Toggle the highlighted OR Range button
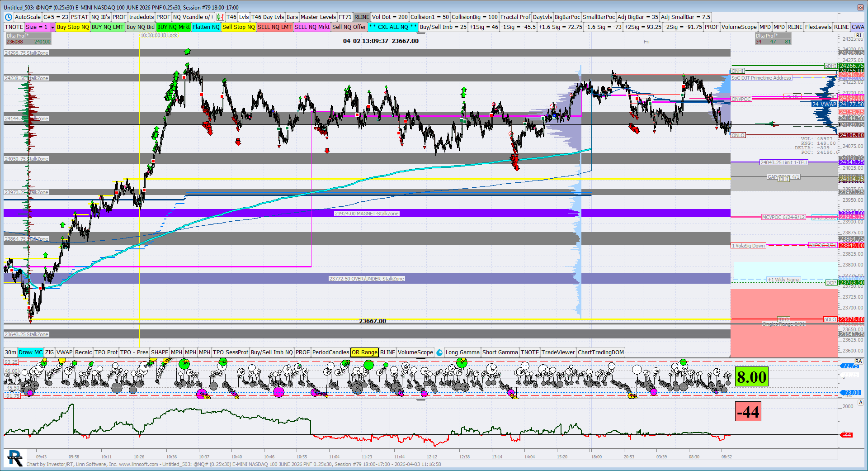Viewport: 868px width, 471px height. click(364, 352)
